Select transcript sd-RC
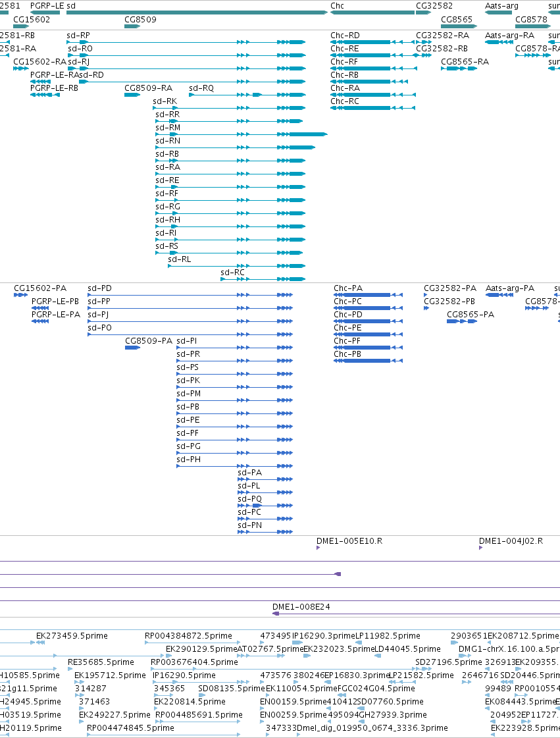The width and height of the screenshot is (560, 738). (x=263, y=280)
